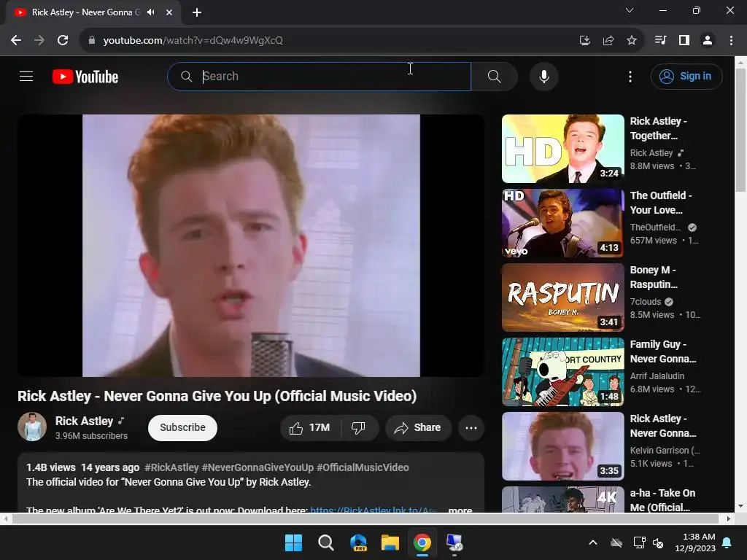This screenshot has height=560, width=747.
Task: Open Rick Astley channel avatar
Action: coord(32,427)
